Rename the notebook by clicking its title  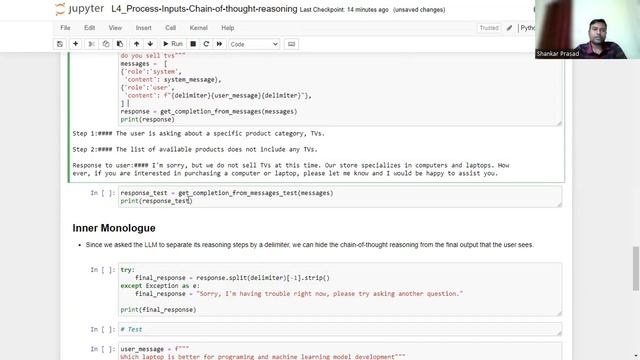204,9
